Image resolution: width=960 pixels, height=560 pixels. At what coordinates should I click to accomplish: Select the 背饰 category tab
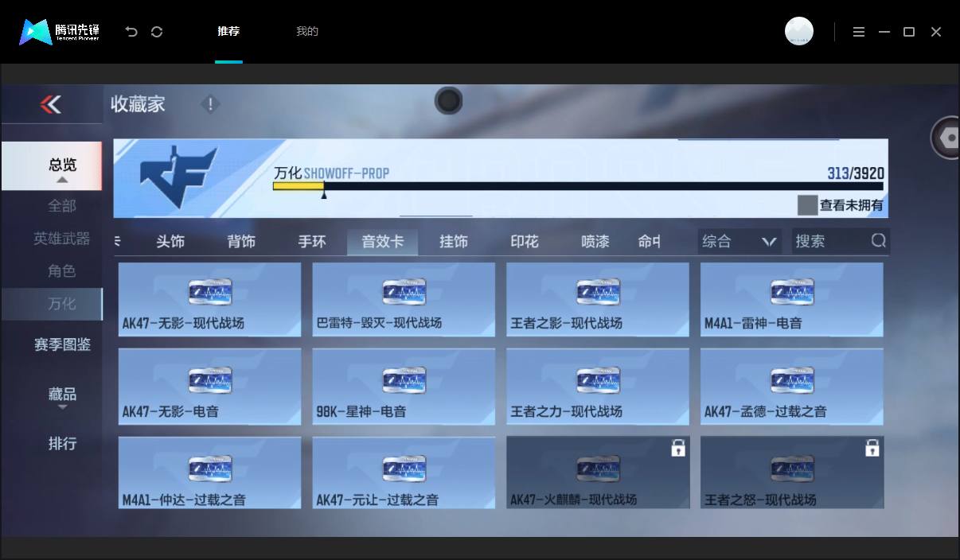coord(241,241)
